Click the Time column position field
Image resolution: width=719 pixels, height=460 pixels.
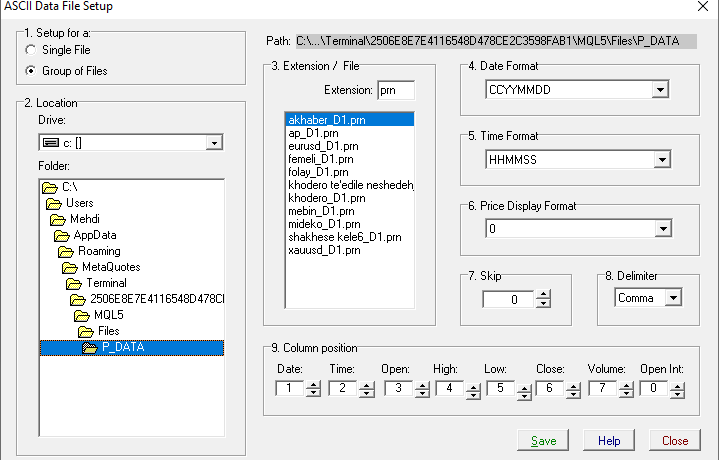343,388
